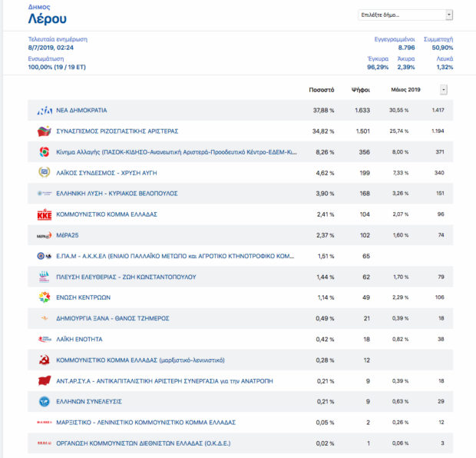Click the Ελλήνων Συνέλευσις round logo
Viewport: 476px width, 458px height.
45,401
